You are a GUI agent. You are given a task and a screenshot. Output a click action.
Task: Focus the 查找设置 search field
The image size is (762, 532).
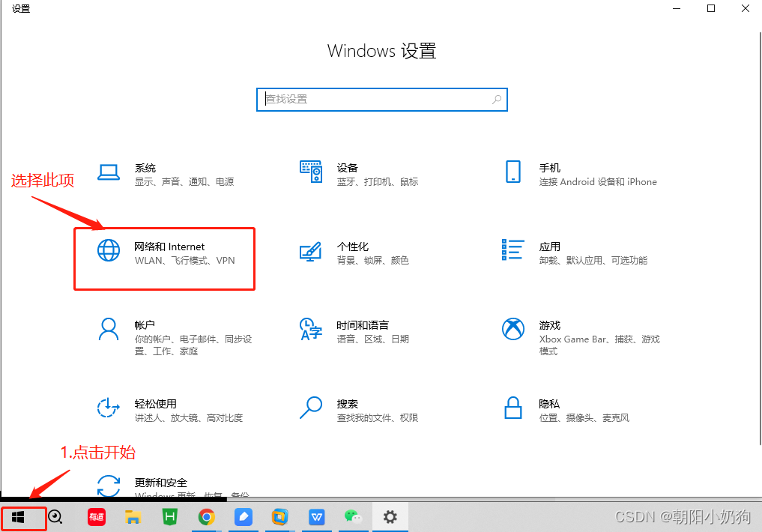[x=382, y=100]
